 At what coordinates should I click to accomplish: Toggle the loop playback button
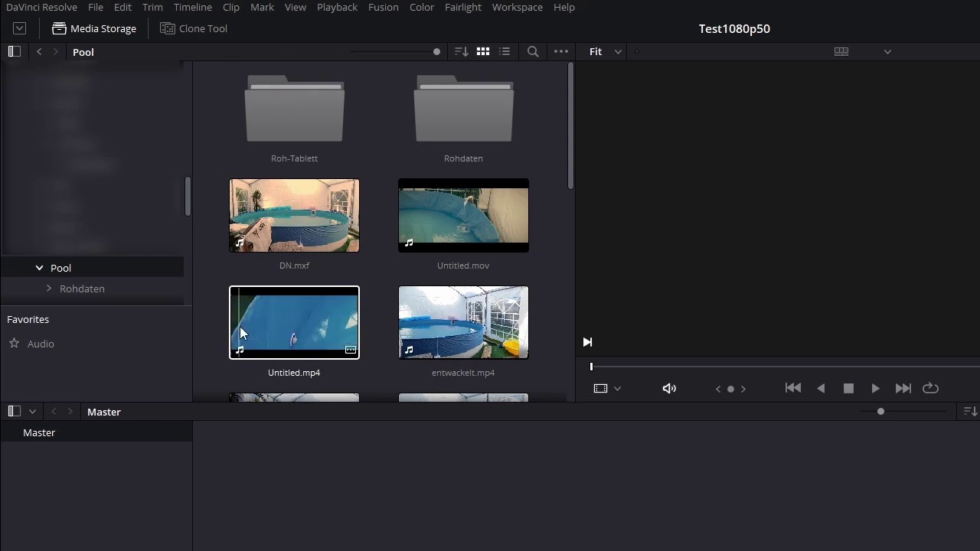click(x=930, y=389)
